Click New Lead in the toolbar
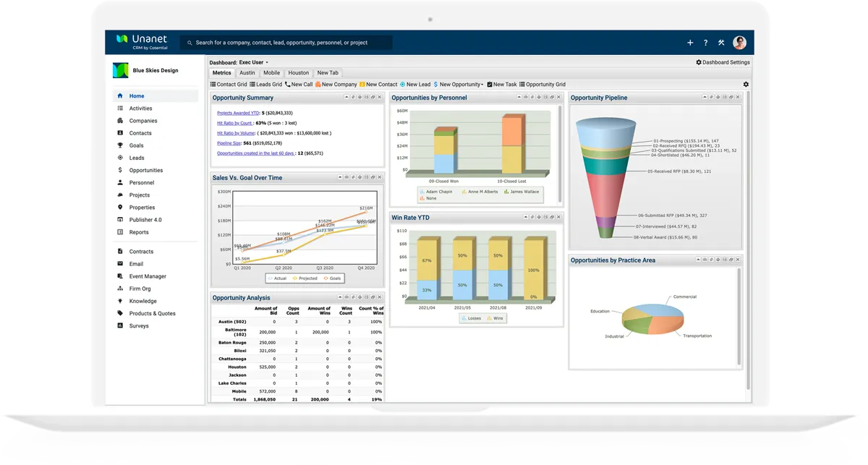 pyautogui.click(x=415, y=85)
